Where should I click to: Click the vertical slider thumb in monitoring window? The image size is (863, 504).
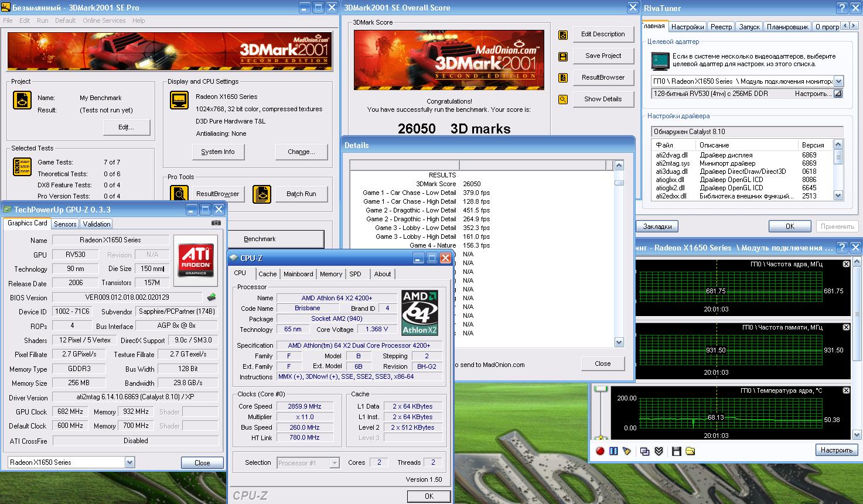point(601,389)
